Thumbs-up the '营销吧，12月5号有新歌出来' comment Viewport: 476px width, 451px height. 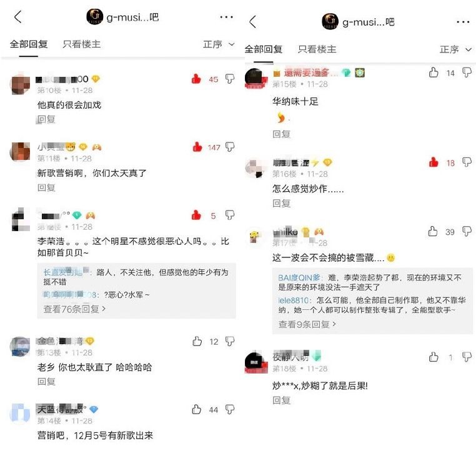[x=197, y=409]
